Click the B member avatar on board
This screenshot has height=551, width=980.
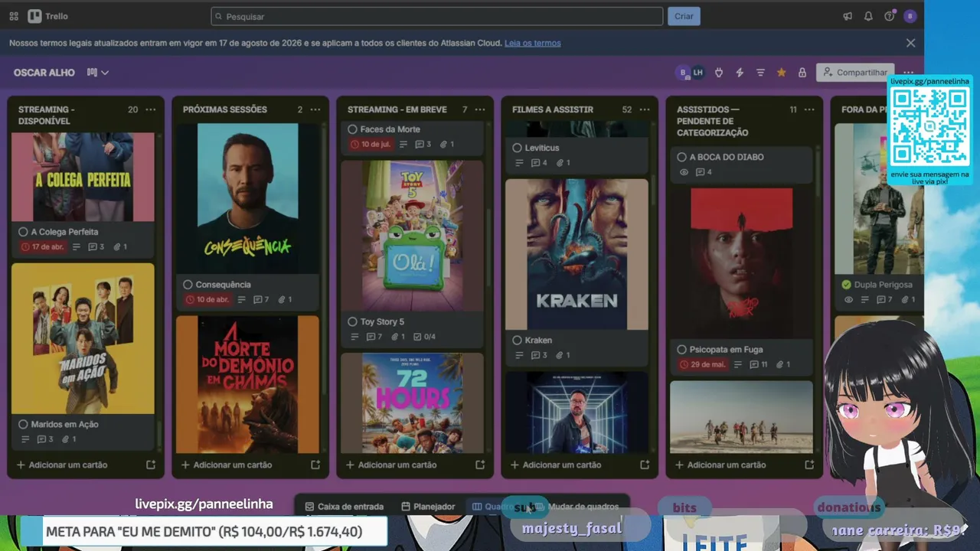coord(683,73)
